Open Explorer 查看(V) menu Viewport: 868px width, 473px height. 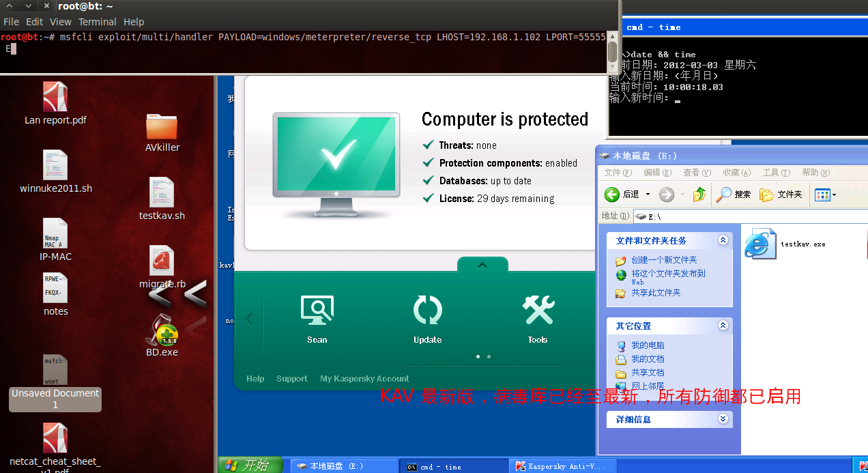(697, 173)
